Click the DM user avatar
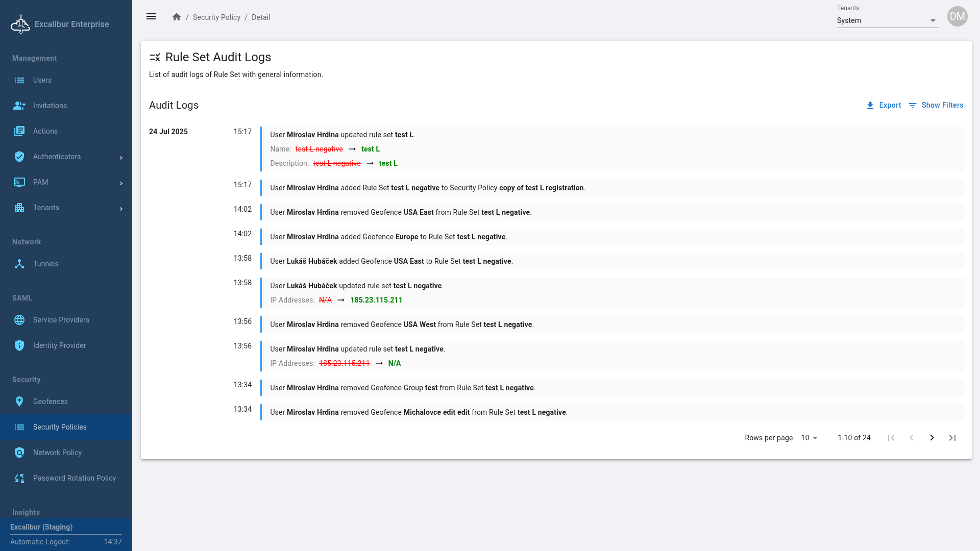Screen dimensions: 980x551 click(957, 16)
